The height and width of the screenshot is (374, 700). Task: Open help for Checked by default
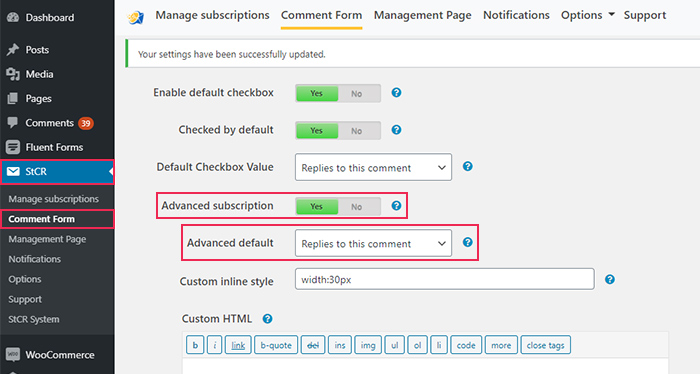[396, 129]
